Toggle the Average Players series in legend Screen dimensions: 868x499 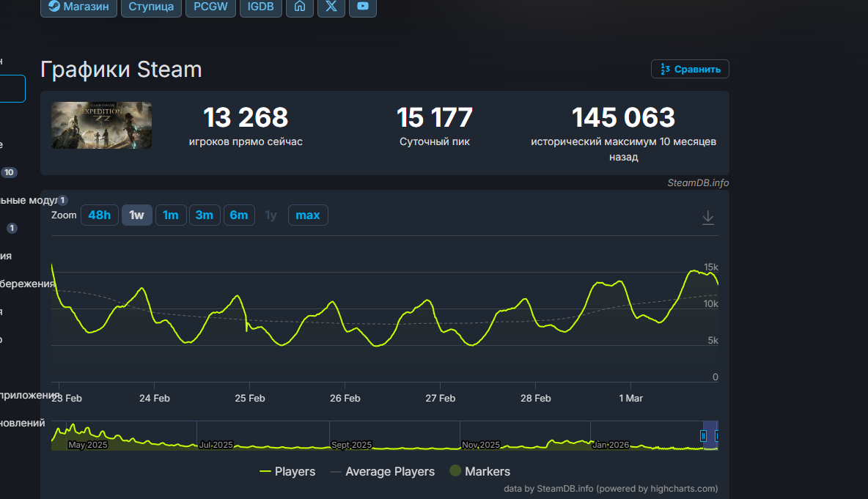pos(383,471)
